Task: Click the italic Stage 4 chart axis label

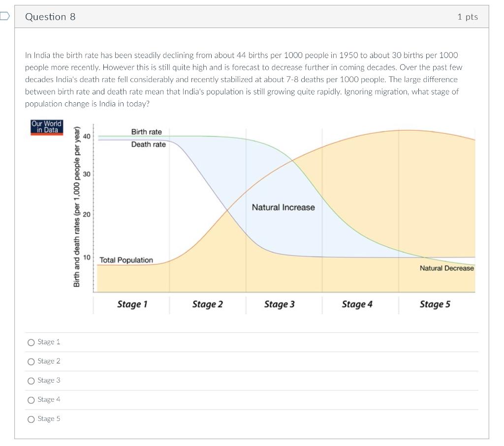Action: 357,304
